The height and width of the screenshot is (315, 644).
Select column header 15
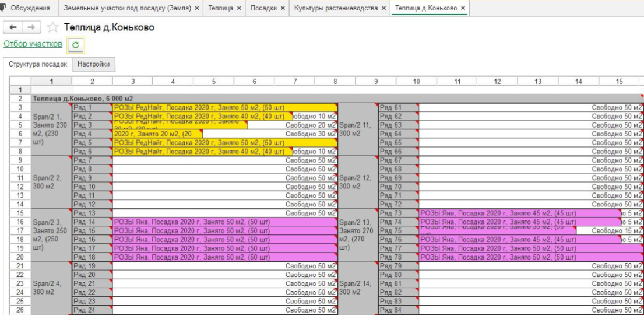[619, 82]
